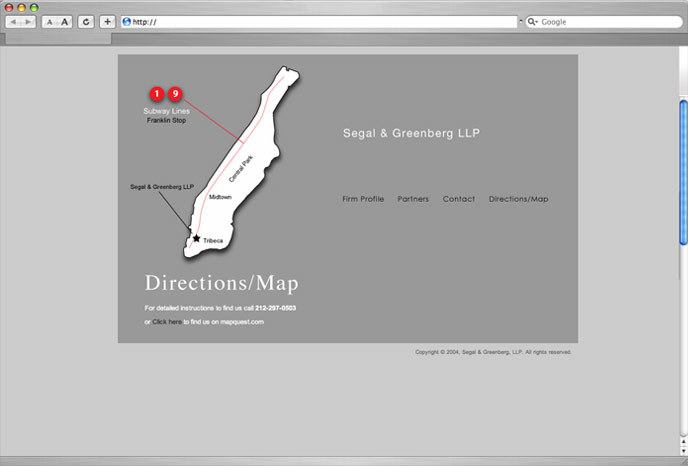Click the Directions/Map page heading
This screenshot has height=466, width=688.
point(222,283)
